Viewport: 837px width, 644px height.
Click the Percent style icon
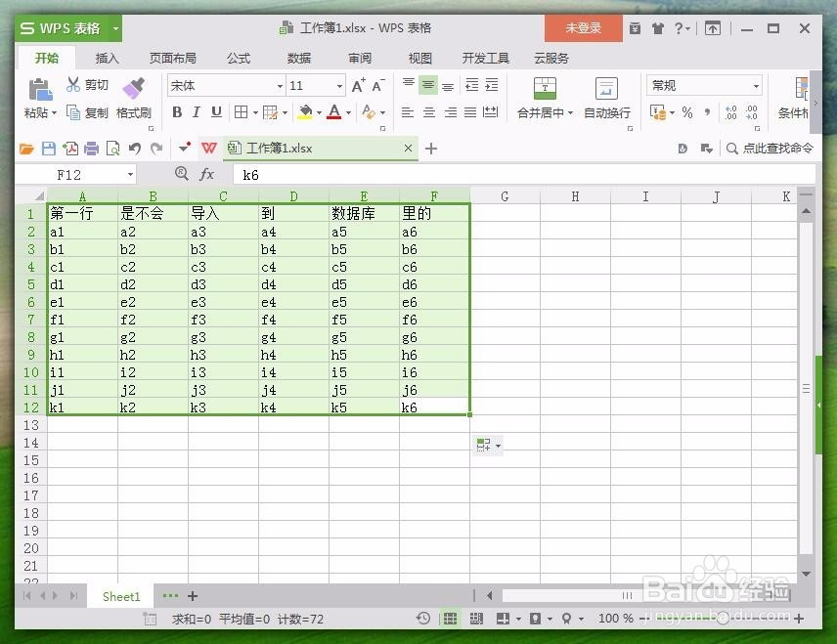coord(685,113)
